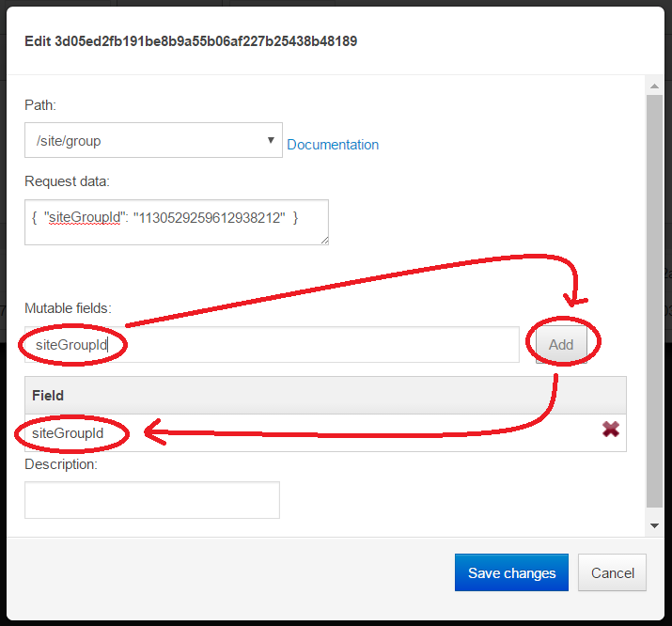Click the scrollbar down arrow
The height and width of the screenshot is (626, 672).
pyautogui.click(x=654, y=525)
